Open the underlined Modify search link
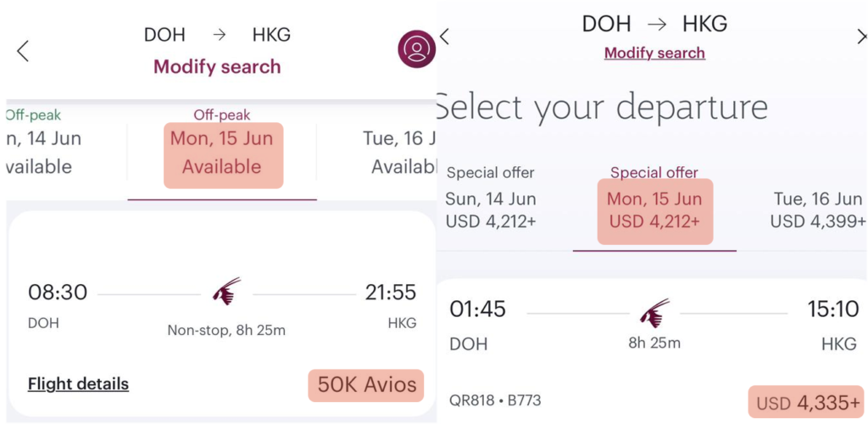 [654, 53]
